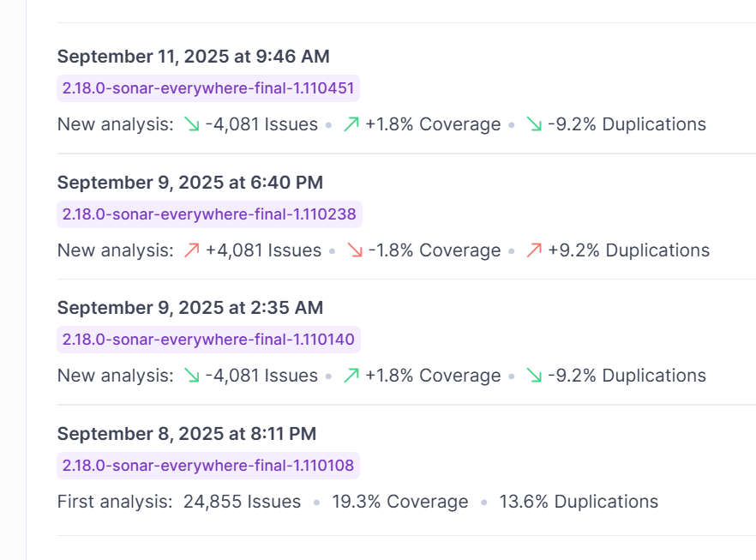Click the September 9, 2025 at 2:35 AM heading

click(189, 308)
